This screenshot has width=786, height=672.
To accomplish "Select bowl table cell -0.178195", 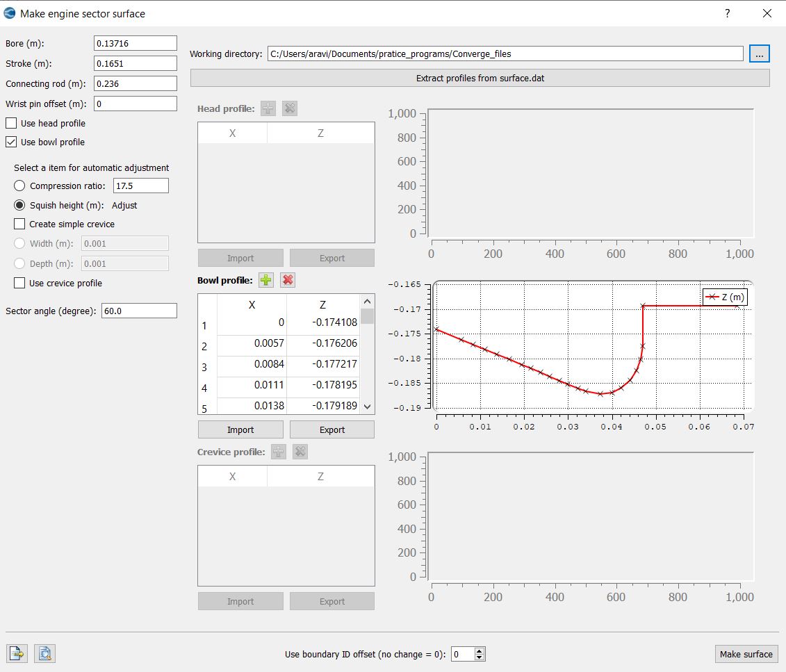I will pyautogui.click(x=323, y=386).
